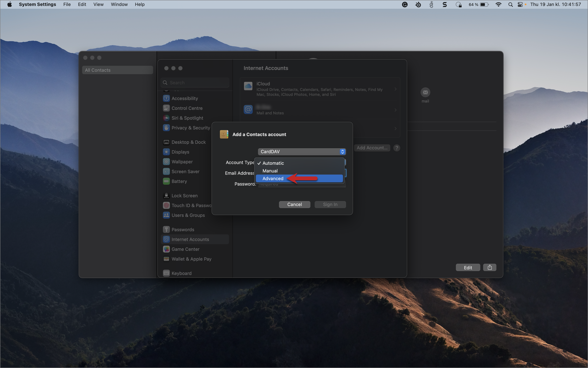Open Control Centre from menu bar
Viewport: 588px width, 368px height.
coord(520,4)
